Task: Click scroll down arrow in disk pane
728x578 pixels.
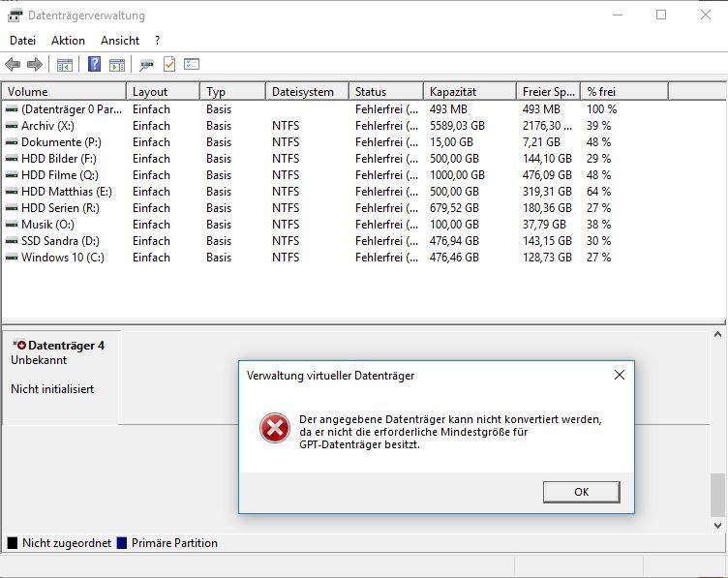Action: tap(717, 525)
